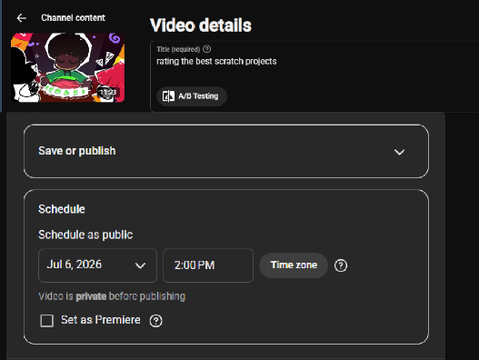The width and height of the screenshot is (479, 360).
Task: Open the video thumbnail preview
Action: pos(68,68)
